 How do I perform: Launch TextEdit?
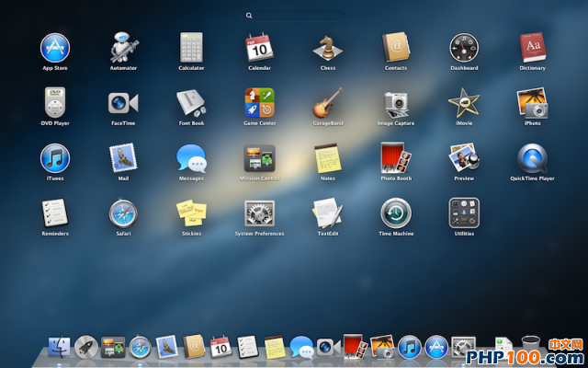coord(328,213)
